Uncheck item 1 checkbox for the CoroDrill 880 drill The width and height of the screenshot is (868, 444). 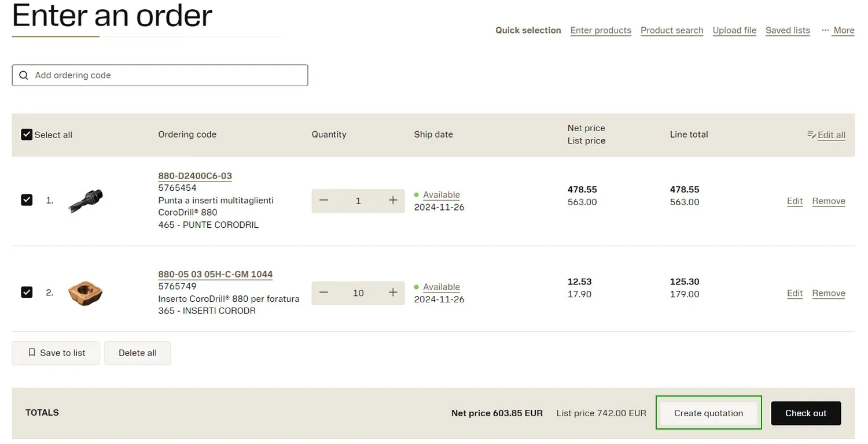click(x=27, y=200)
